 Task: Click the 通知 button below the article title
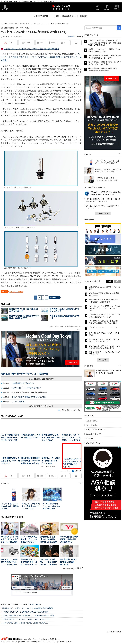point(26,43)
